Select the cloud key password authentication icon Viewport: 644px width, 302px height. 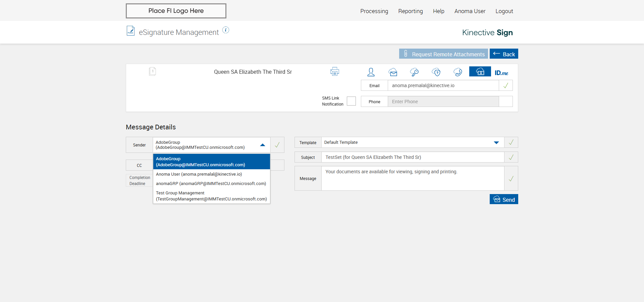[414, 72]
